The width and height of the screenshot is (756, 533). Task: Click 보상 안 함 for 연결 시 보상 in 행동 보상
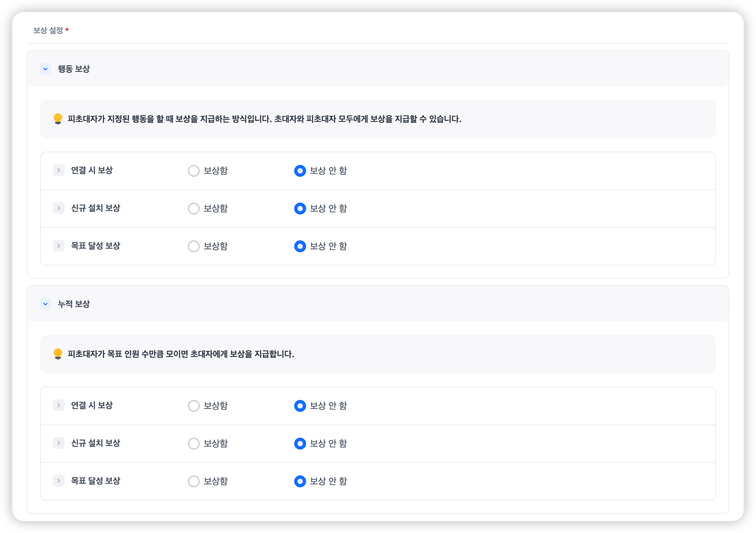[x=300, y=171]
